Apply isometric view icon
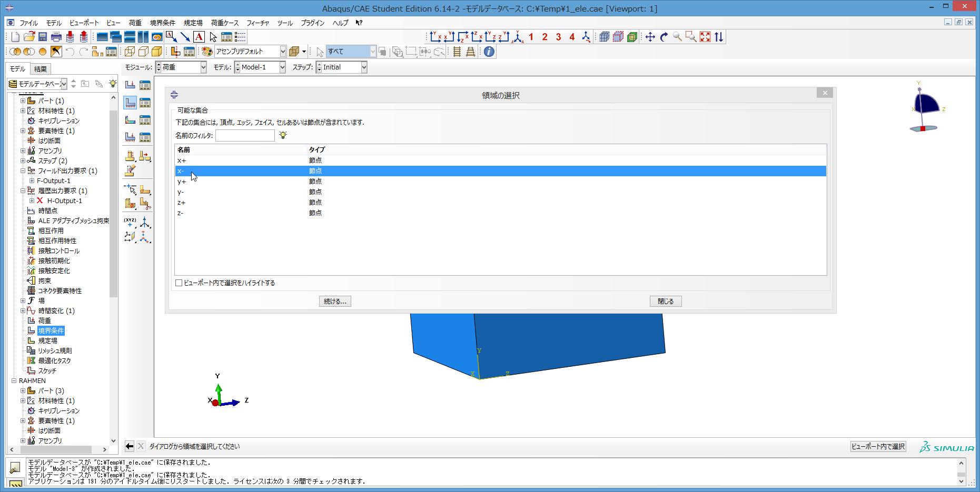980x492 pixels. (x=518, y=37)
